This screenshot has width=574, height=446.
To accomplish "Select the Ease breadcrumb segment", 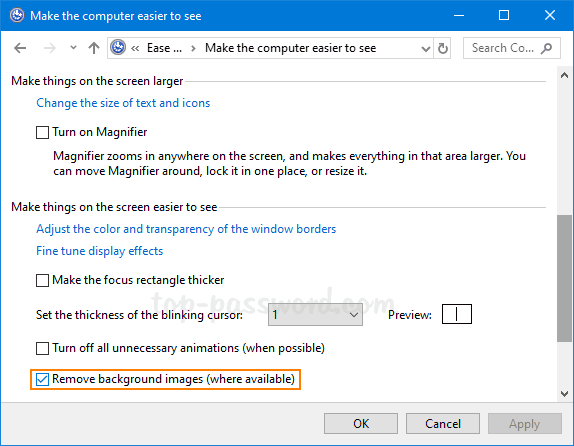I will point(164,48).
